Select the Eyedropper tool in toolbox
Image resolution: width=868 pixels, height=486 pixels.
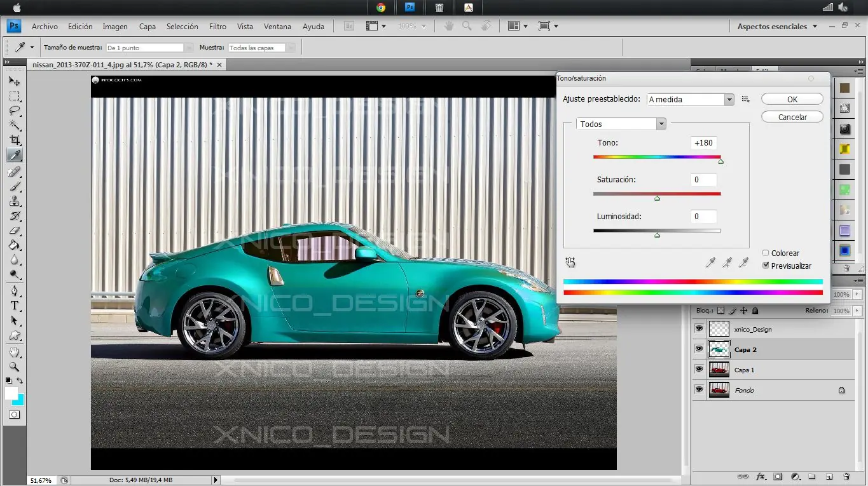click(x=14, y=155)
